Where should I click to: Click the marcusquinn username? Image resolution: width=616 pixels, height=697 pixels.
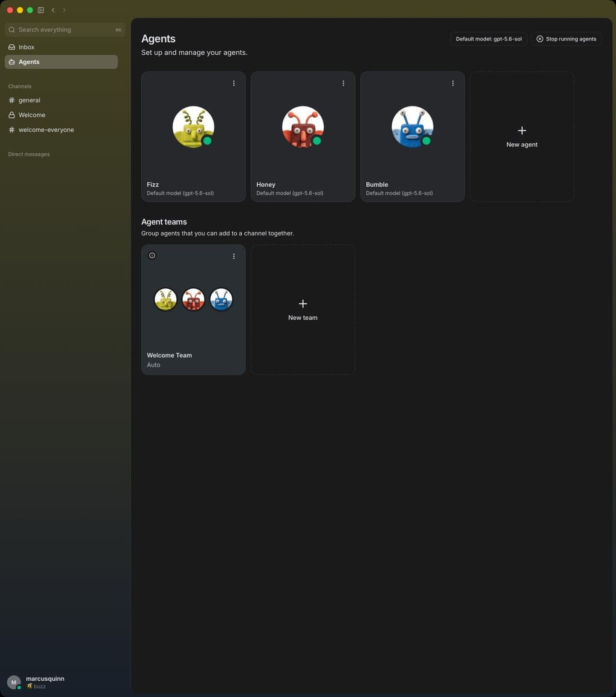point(45,679)
